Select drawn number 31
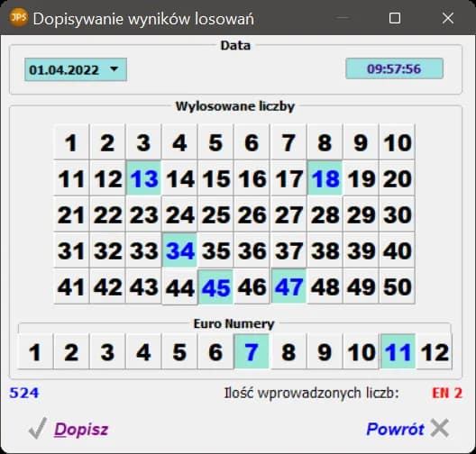The height and width of the screenshot is (454, 476). click(x=71, y=250)
